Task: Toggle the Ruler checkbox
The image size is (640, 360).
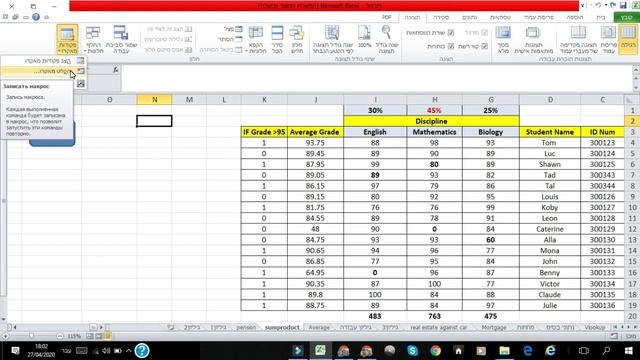Action: [484, 32]
